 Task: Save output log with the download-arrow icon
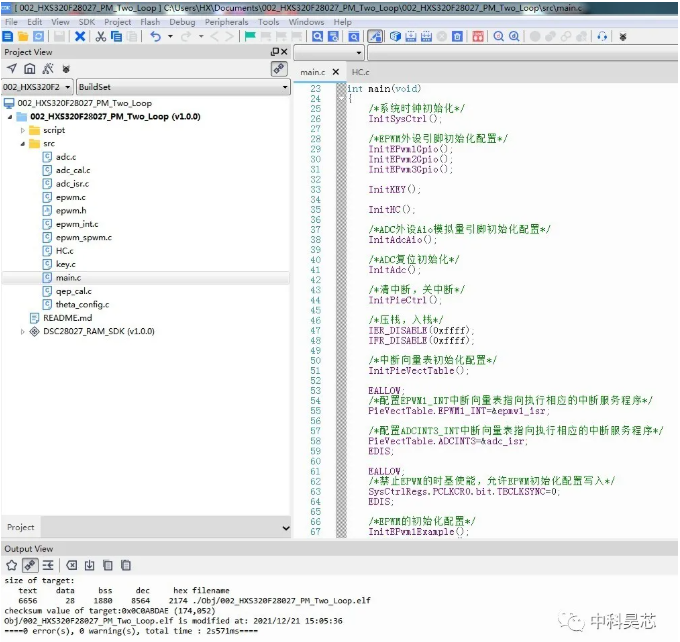tap(89, 565)
